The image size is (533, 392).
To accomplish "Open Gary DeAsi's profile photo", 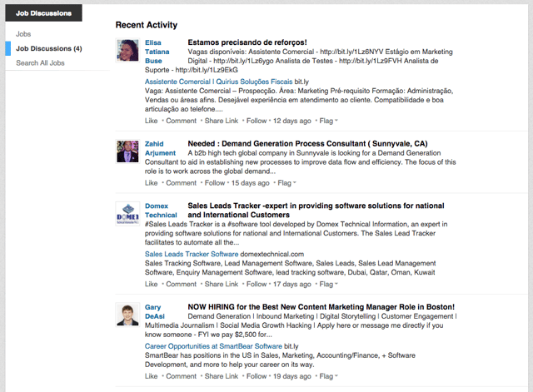I will (x=127, y=315).
